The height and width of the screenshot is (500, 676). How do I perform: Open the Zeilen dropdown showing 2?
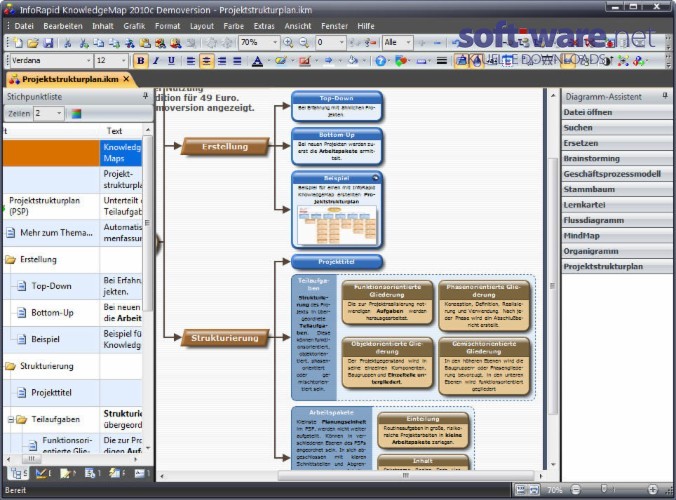[x=59, y=113]
